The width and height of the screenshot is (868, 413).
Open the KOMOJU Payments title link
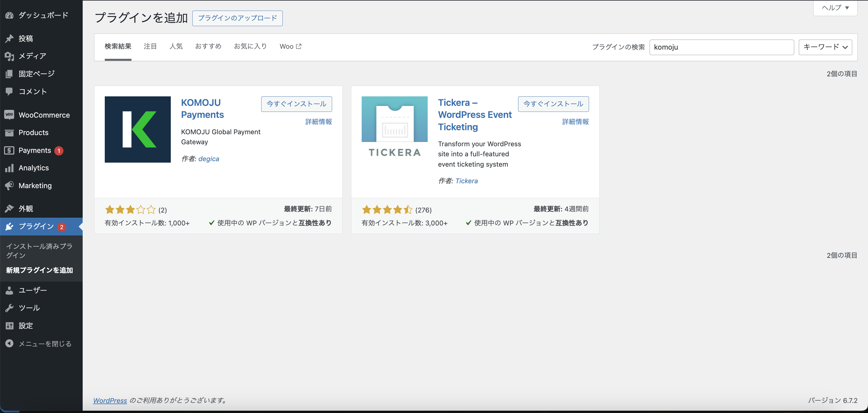(x=203, y=108)
